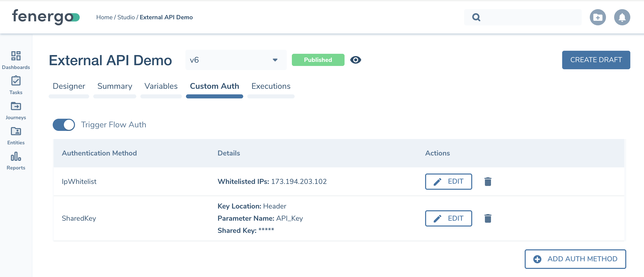Viewport: 644px width, 277px height.
Task: Delete the SharedKey authentication method
Action: click(x=488, y=218)
